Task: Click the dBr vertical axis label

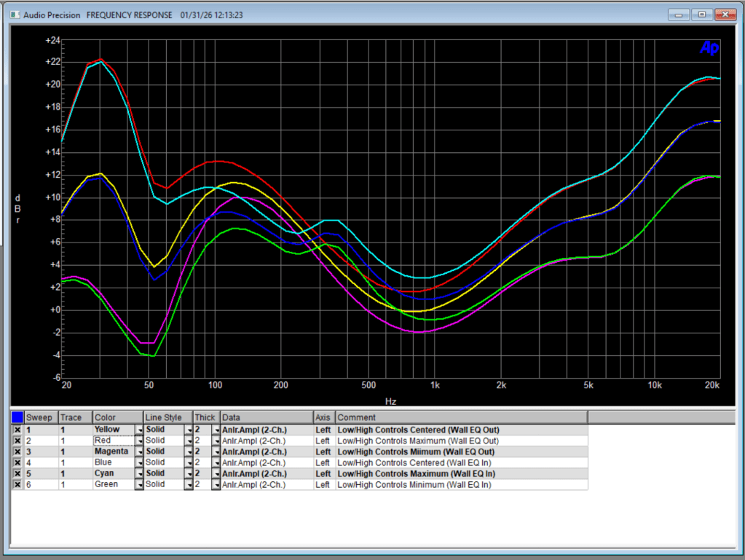Action: [x=17, y=209]
